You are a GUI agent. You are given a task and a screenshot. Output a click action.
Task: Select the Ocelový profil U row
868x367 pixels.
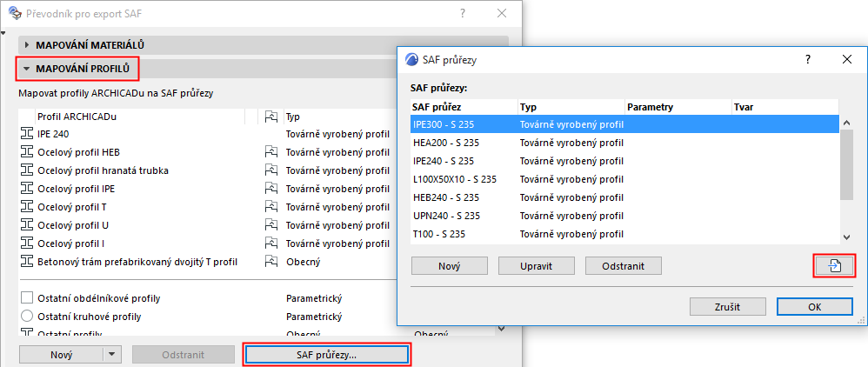208,224
